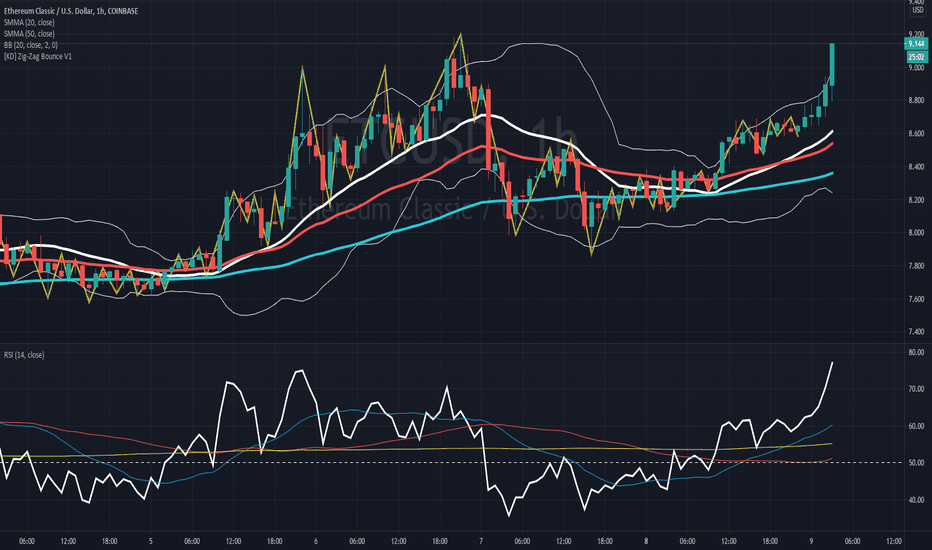The image size is (932, 550).
Task: Click the 8.800 price axis level
Action: click(916, 100)
